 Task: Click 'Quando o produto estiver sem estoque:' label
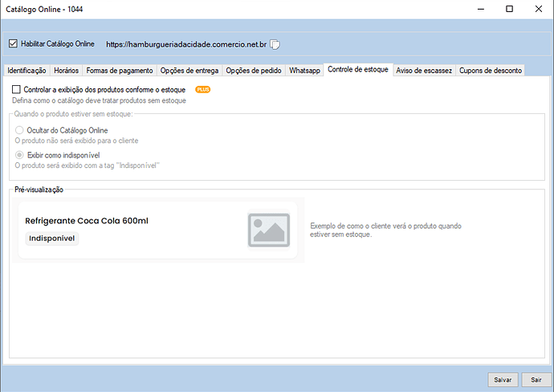(x=74, y=114)
